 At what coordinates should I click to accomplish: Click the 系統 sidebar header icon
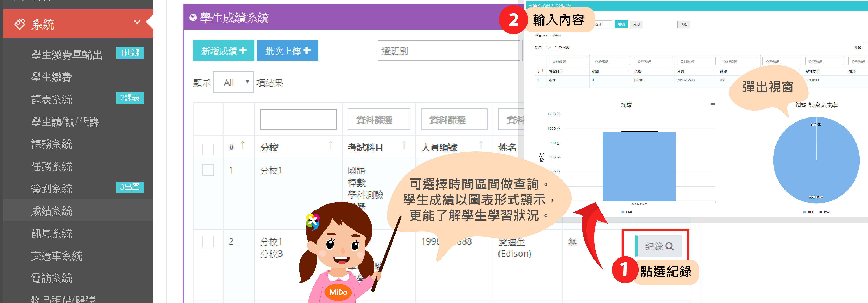click(20, 24)
